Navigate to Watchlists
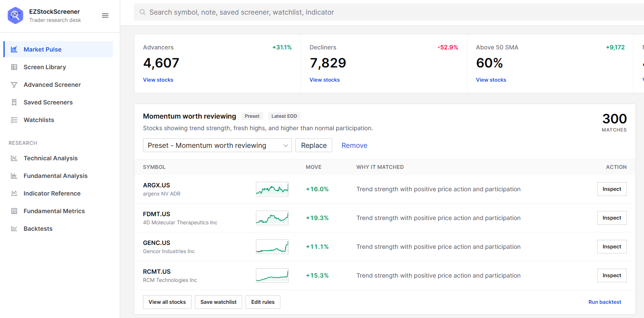 (x=58, y=120)
